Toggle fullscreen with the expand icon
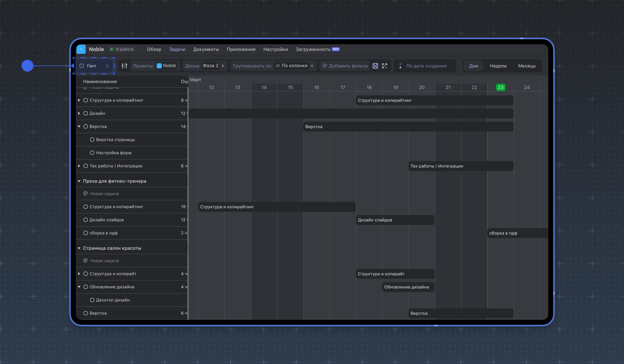 click(384, 66)
